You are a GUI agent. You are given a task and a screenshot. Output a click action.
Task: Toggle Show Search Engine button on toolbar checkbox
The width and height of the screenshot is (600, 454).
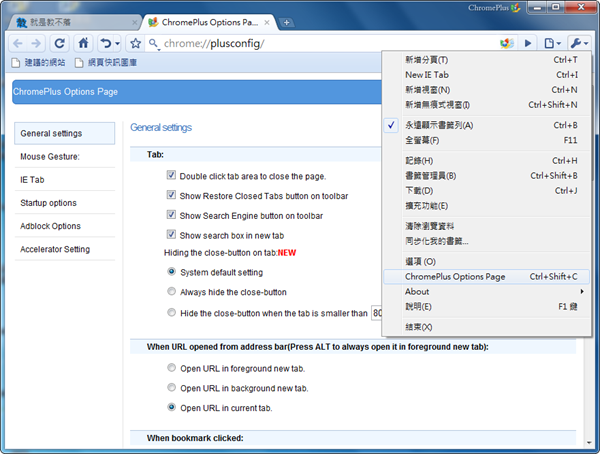(x=171, y=215)
